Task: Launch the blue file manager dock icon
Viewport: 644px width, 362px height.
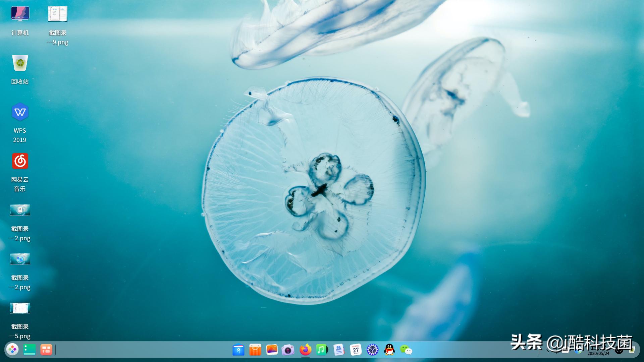Action: pos(238,350)
